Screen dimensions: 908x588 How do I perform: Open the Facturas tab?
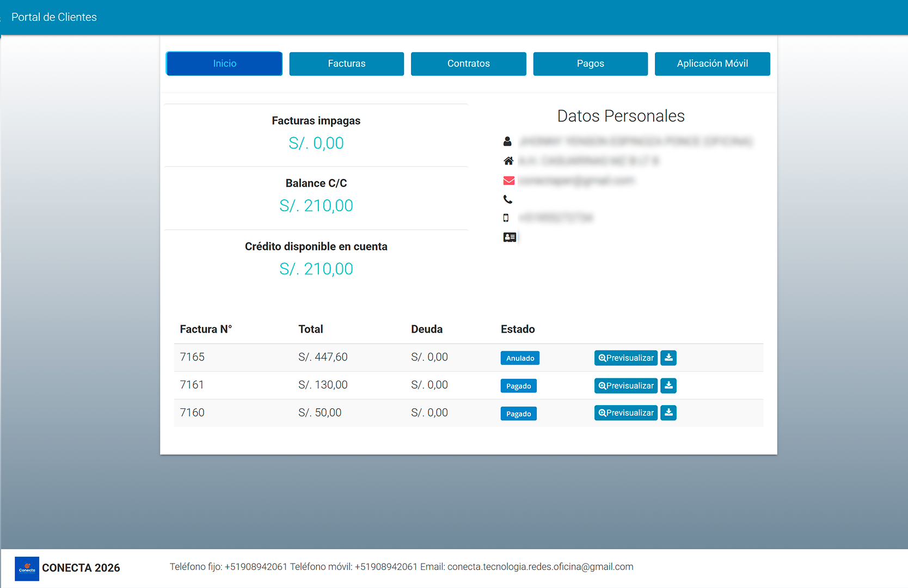click(x=346, y=64)
